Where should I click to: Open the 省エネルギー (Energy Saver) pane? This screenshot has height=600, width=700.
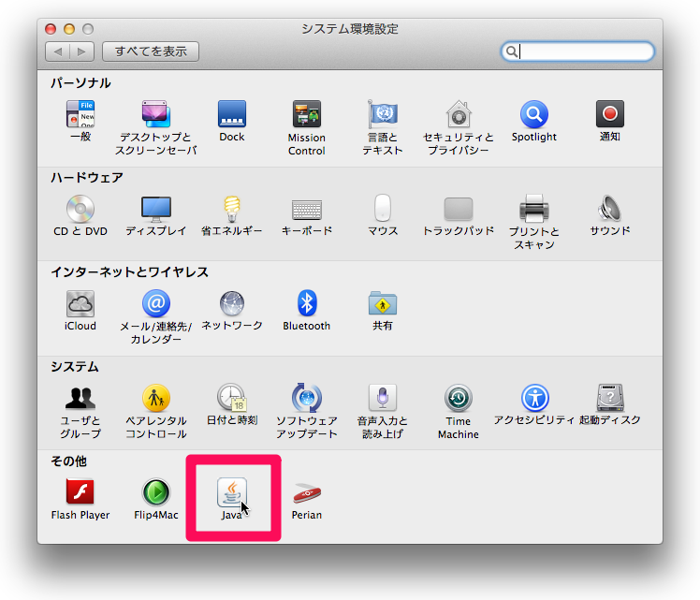(x=232, y=209)
